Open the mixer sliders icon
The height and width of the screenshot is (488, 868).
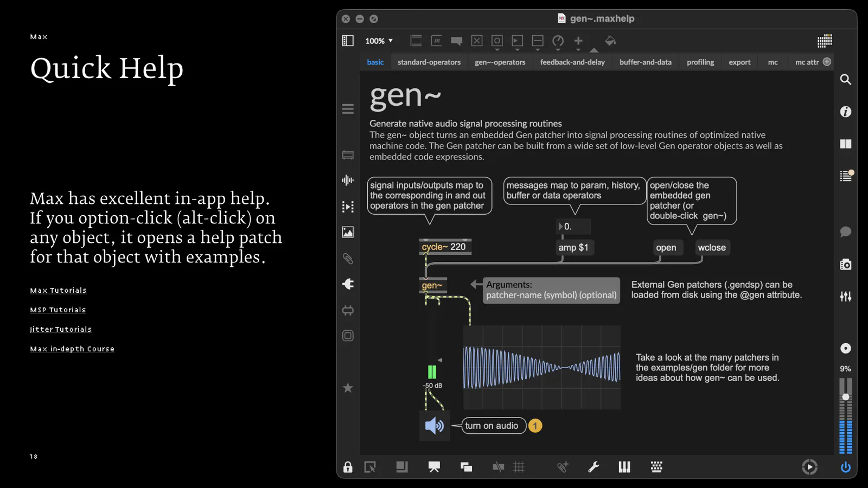point(845,297)
